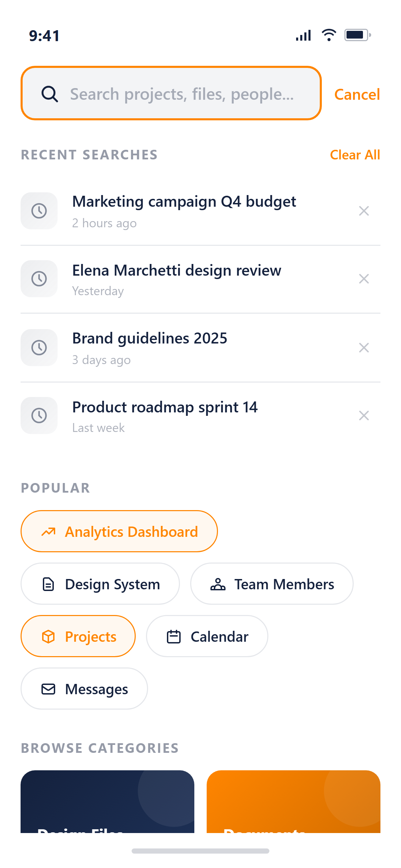Tap the battery icon in status bar
This screenshot has width=401, height=868.
tap(357, 35)
